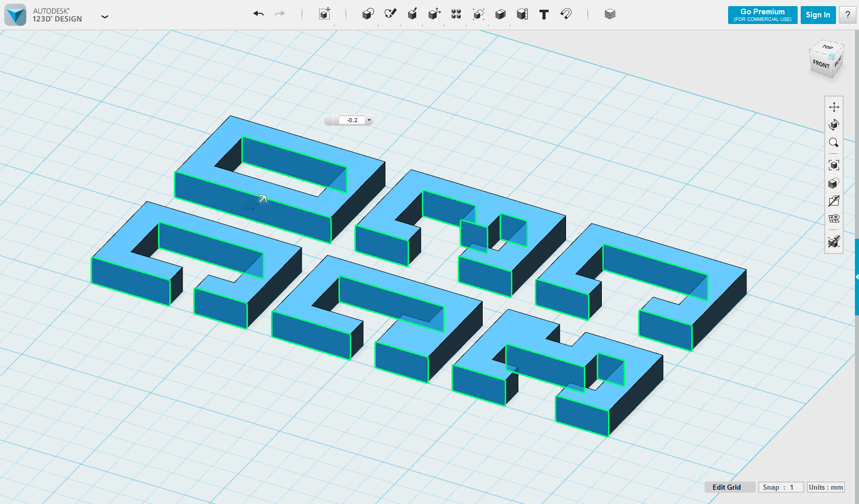Click the grip handle beside -0.2 field
The image size is (859, 504).
coord(331,120)
